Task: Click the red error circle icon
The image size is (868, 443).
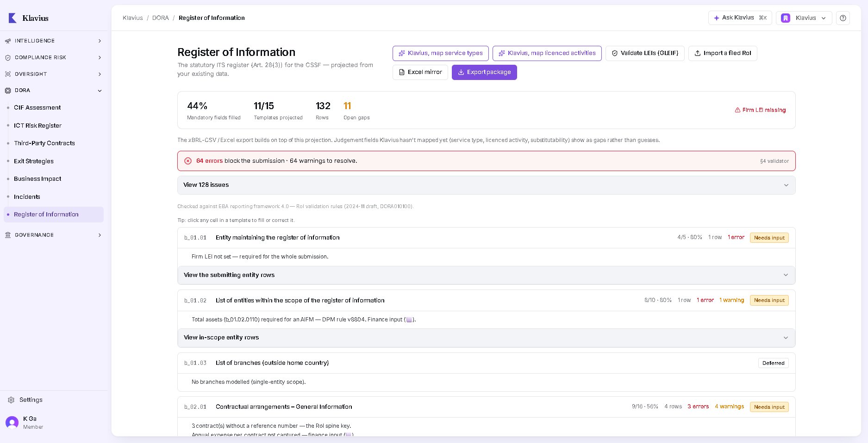Action: (x=188, y=161)
